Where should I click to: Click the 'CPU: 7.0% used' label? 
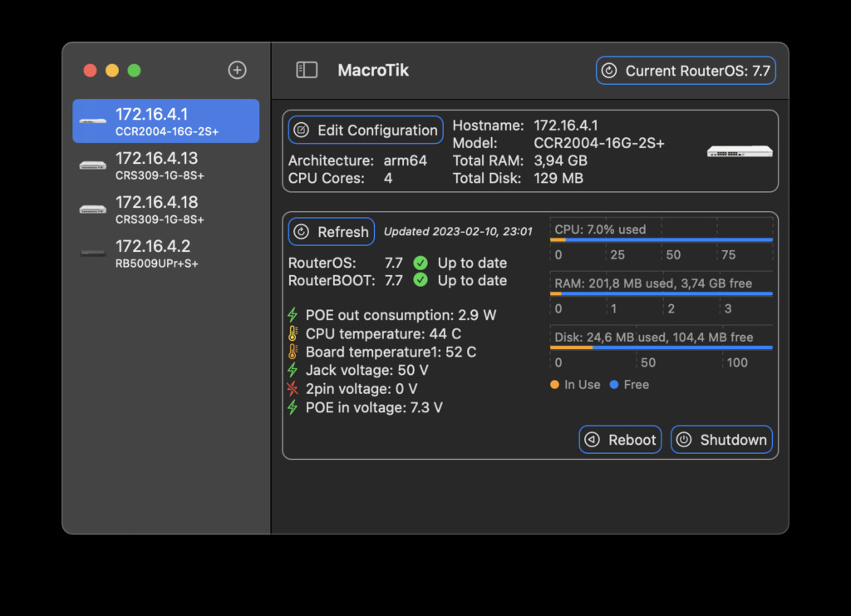pos(600,229)
